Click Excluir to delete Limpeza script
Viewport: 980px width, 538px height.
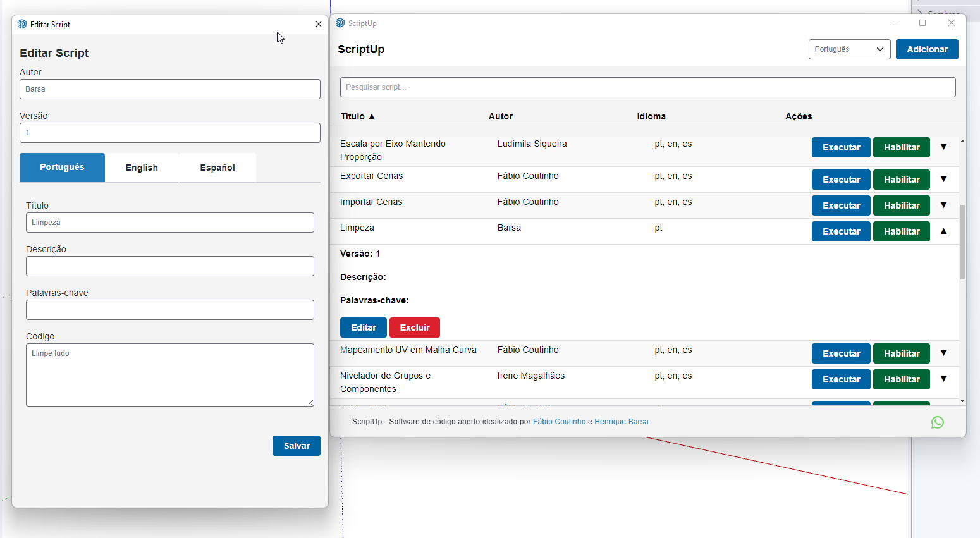tap(415, 327)
